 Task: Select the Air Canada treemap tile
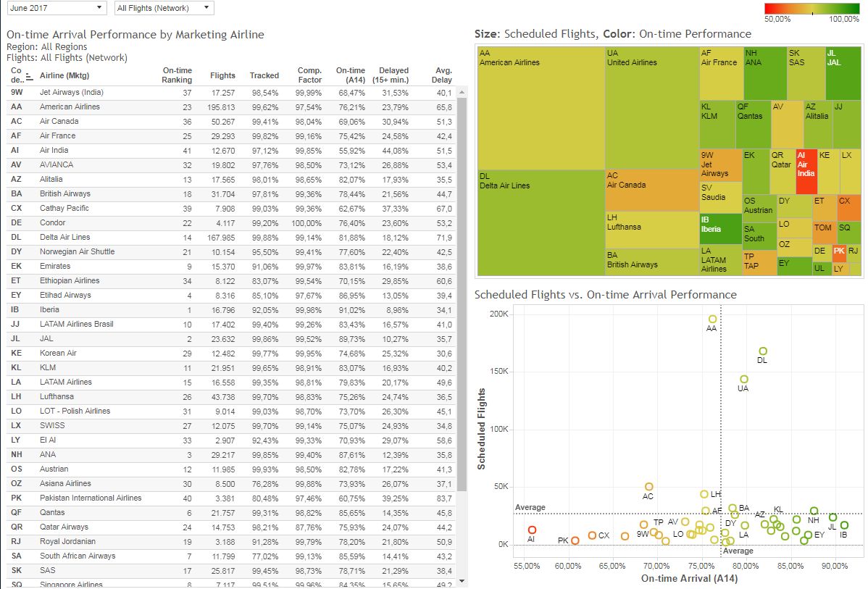652,191
